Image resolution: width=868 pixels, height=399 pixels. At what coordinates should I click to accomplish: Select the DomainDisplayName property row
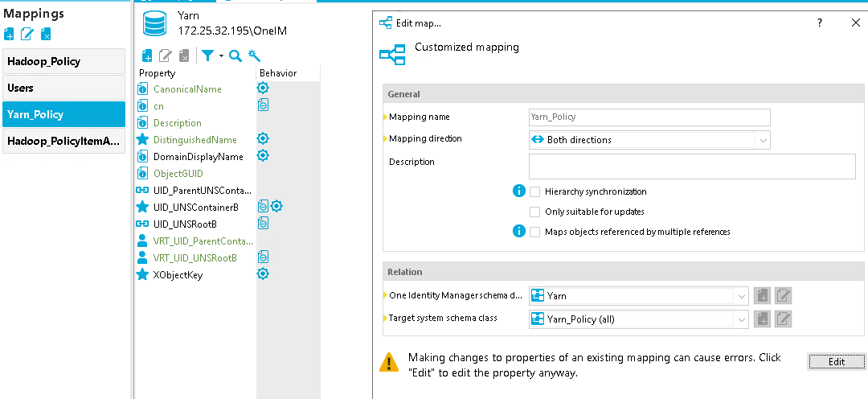click(198, 156)
